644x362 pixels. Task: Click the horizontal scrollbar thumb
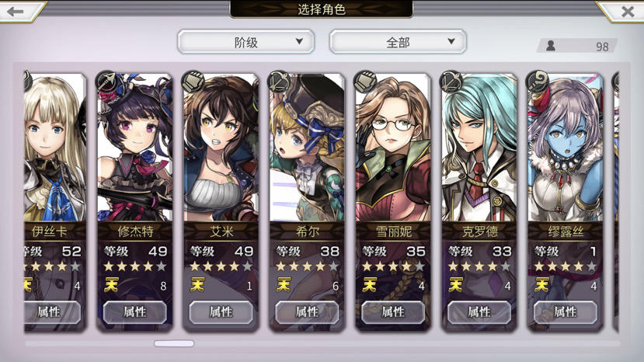(174, 343)
